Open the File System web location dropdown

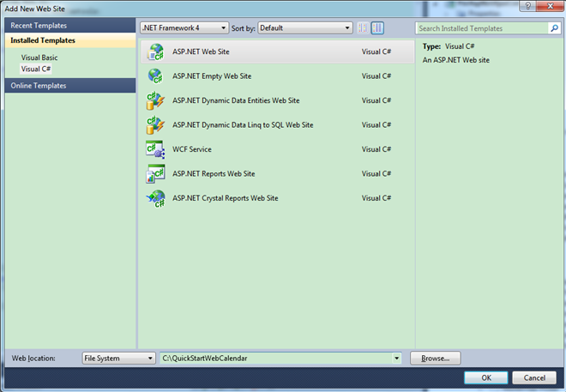coord(118,359)
